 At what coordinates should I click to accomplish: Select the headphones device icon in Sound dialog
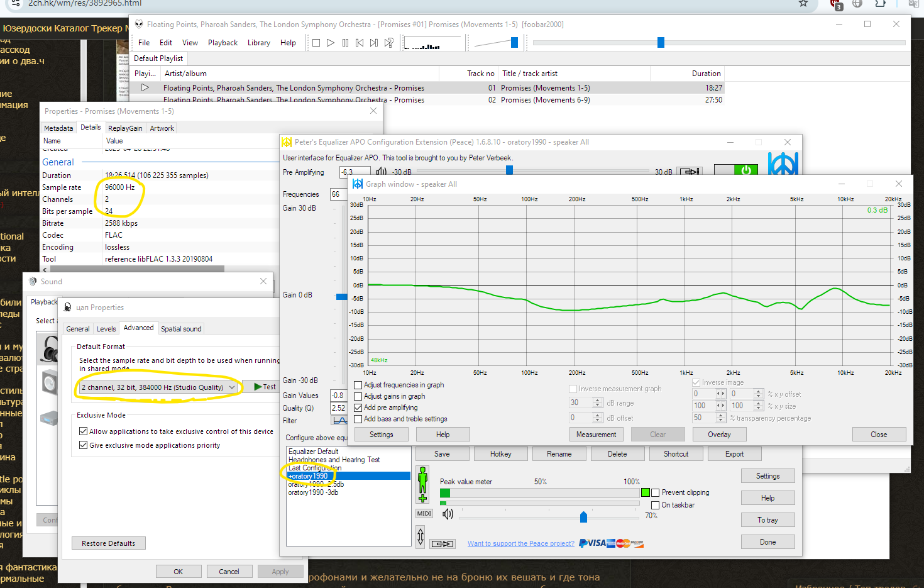tap(48, 349)
